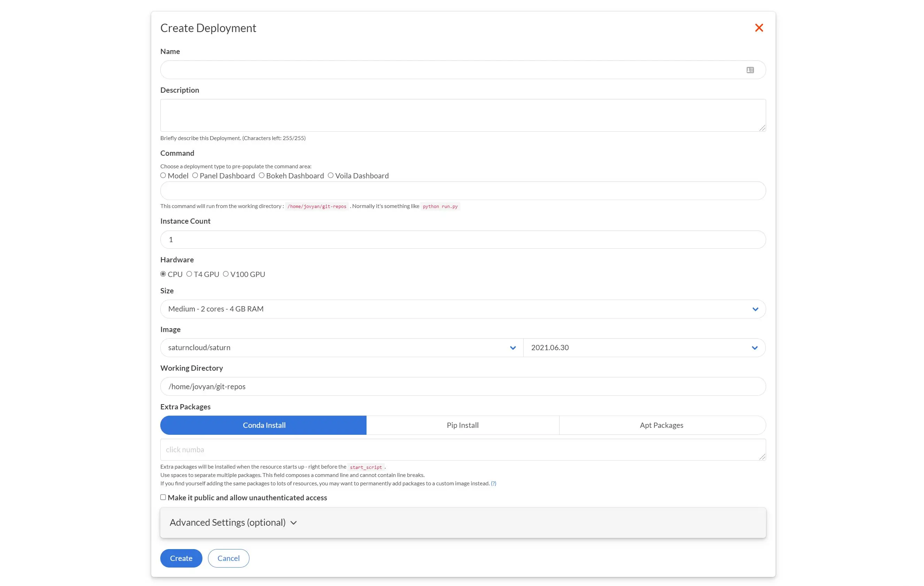Enable public unauthenticated access

click(163, 497)
